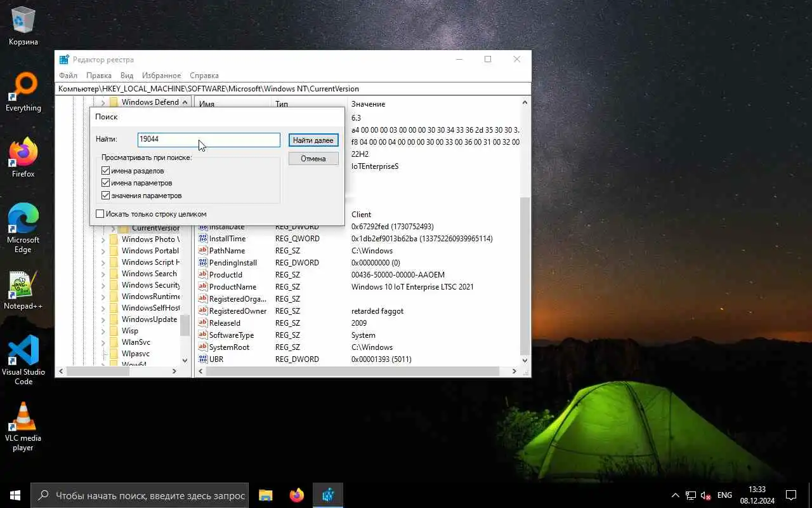The height and width of the screenshot is (508, 812).
Task: Select the WlanSvc tree key
Action: coord(136,342)
